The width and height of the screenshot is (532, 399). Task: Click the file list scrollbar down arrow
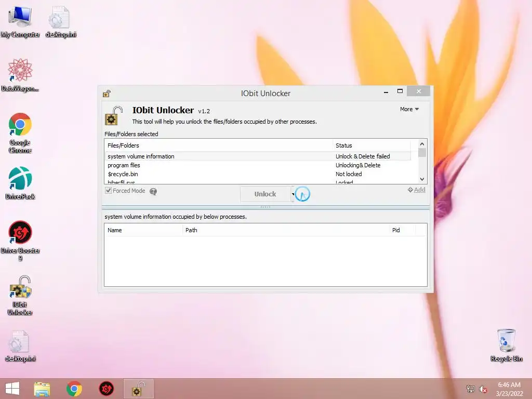[422, 179]
